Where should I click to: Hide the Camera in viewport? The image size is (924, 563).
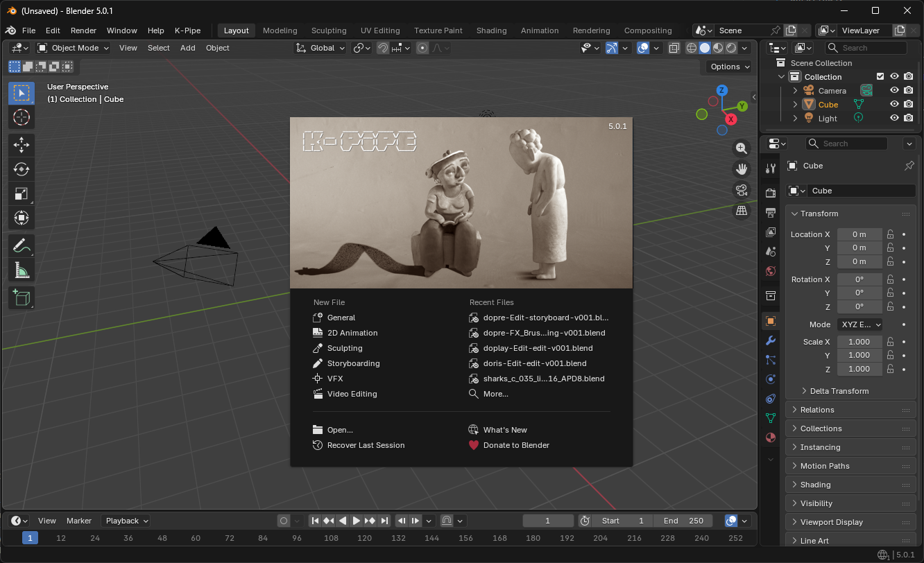pyautogui.click(x=895, y=91)
